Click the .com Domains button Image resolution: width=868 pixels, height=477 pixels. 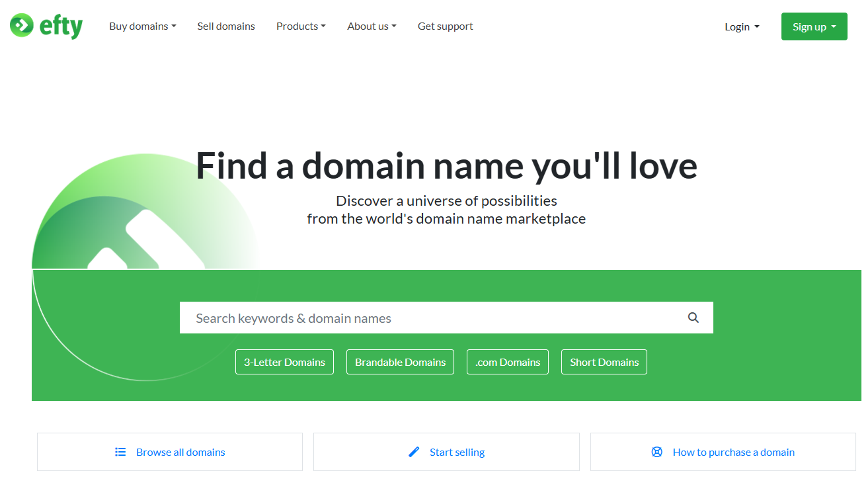pyautogui.click(x=507, y=362)
